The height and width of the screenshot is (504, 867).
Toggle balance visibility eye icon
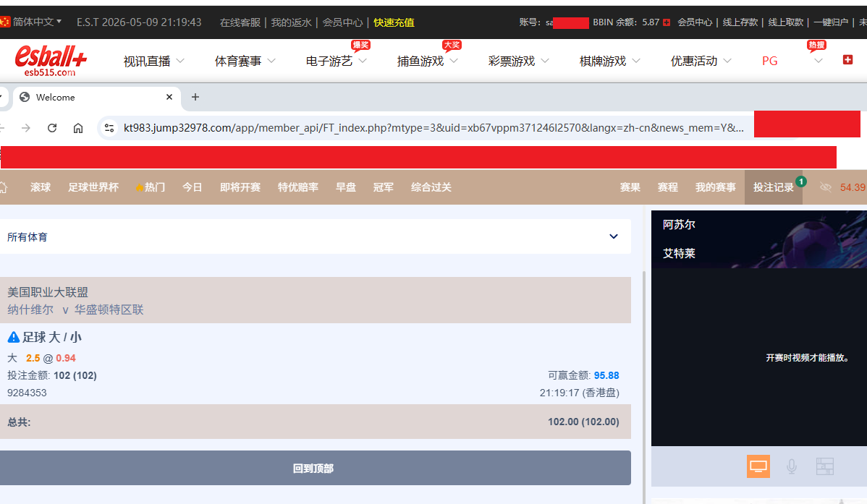[826, 187]
